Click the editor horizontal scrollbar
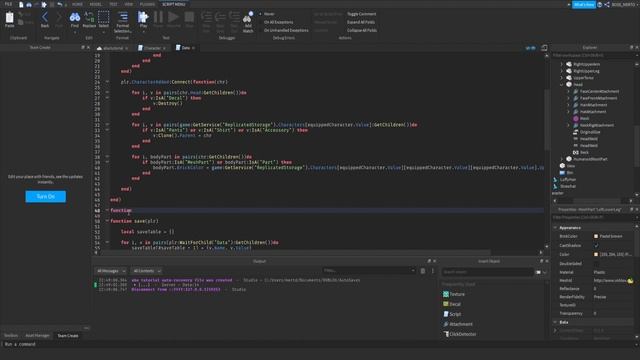Image resolution: width=640 pixels, height=360 pixels. coord(294,252)
